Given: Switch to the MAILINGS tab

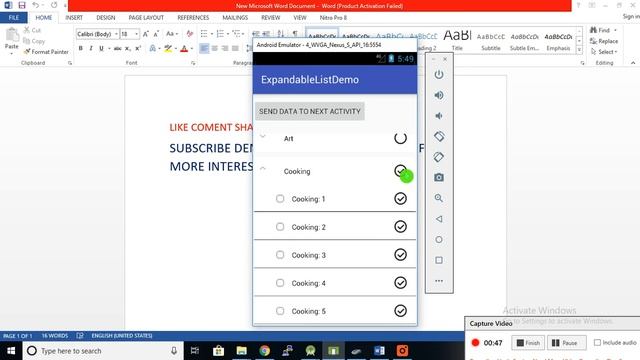Looking at the screenshot, I should pos(235,18).
